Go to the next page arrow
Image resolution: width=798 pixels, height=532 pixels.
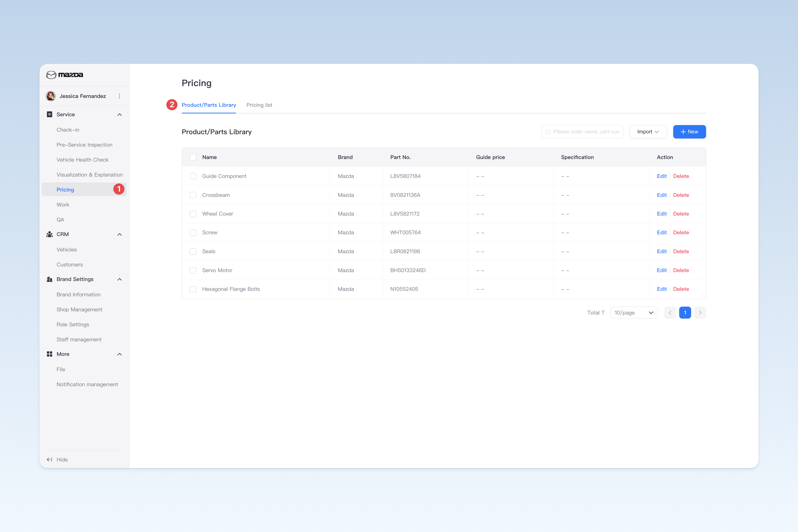[700, 313]
